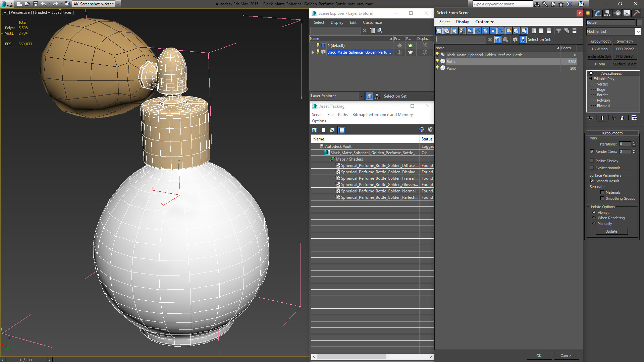Viewport: 644px width, 362px height.
Task: Open the Customize menu in Select From Scene
Action: point(484,22)
